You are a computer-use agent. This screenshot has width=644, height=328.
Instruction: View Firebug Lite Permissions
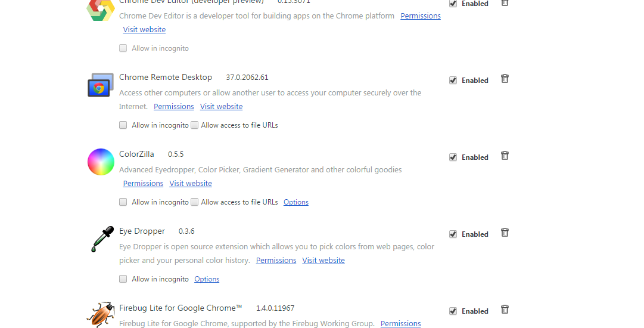click(400, 324)
